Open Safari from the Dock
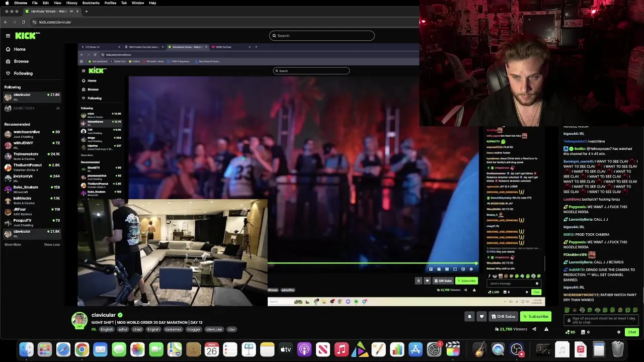Viewport: 644px width, 362px height. click(63, 349)
